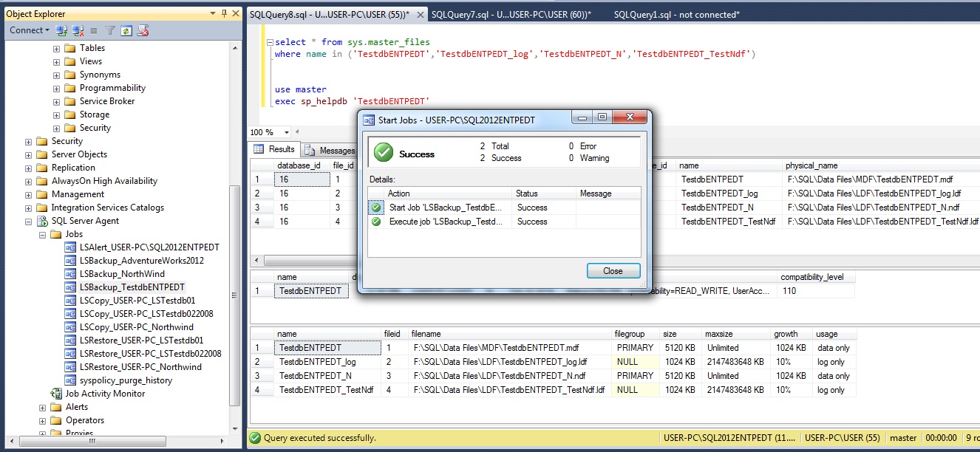This screenshot has width=980, height=452.
Task: Expand the Programmability node
Action: 56,88
